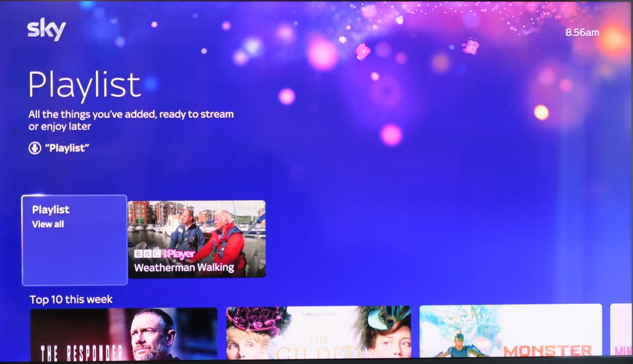Open the Weatherman Walking thumbnail
This screenshot has width=633, height=364.
pos(196,239)
